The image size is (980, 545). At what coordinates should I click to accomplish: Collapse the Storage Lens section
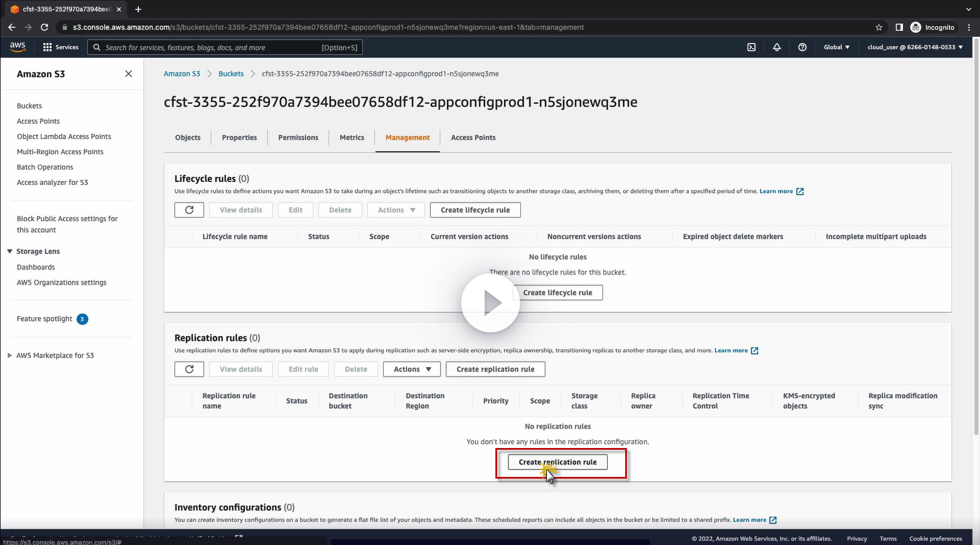point(10,251)
